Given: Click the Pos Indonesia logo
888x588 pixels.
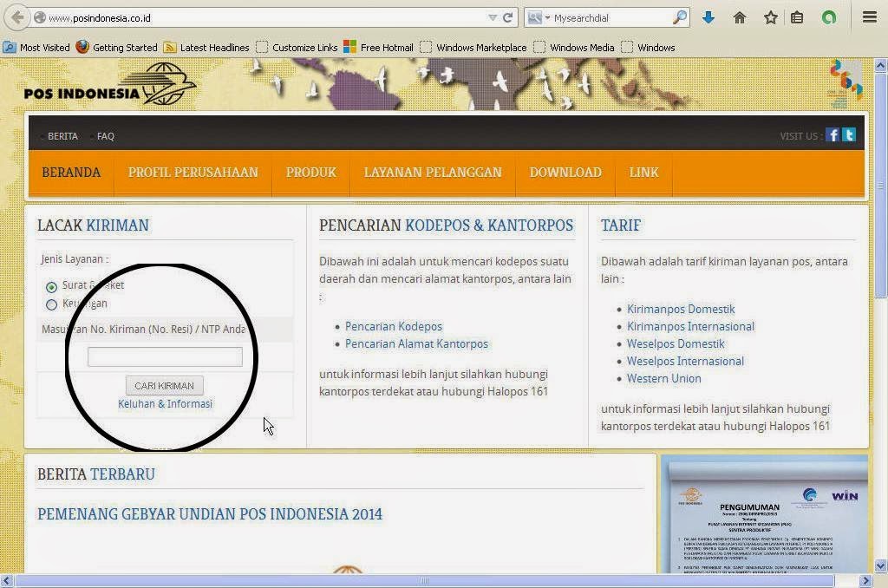Looking at the screenshot, I should 110,85.
